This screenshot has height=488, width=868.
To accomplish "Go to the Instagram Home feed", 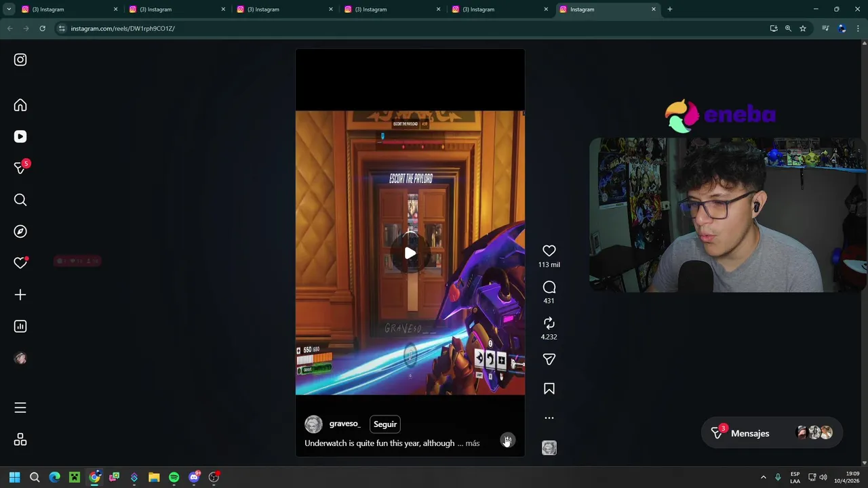I will [20, 105].
